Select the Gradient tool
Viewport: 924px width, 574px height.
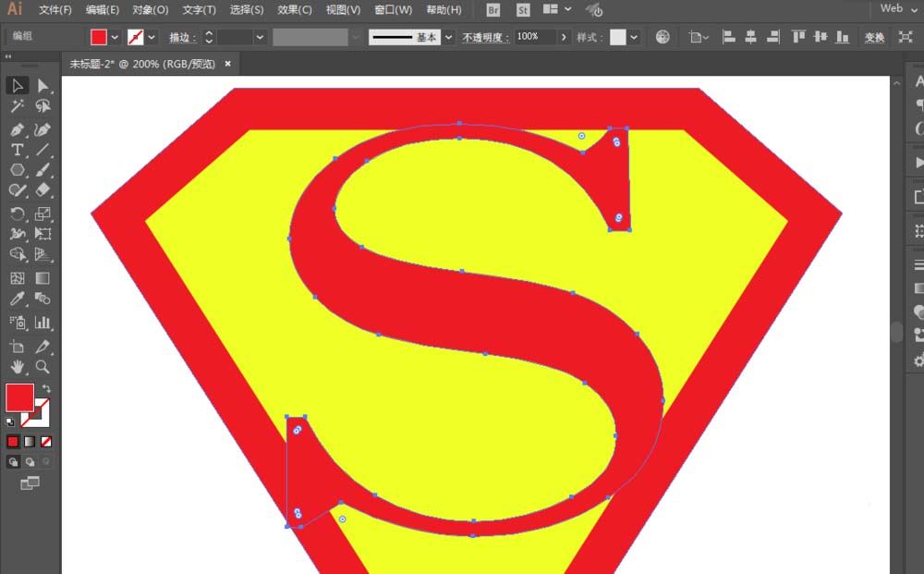point(43,277)
